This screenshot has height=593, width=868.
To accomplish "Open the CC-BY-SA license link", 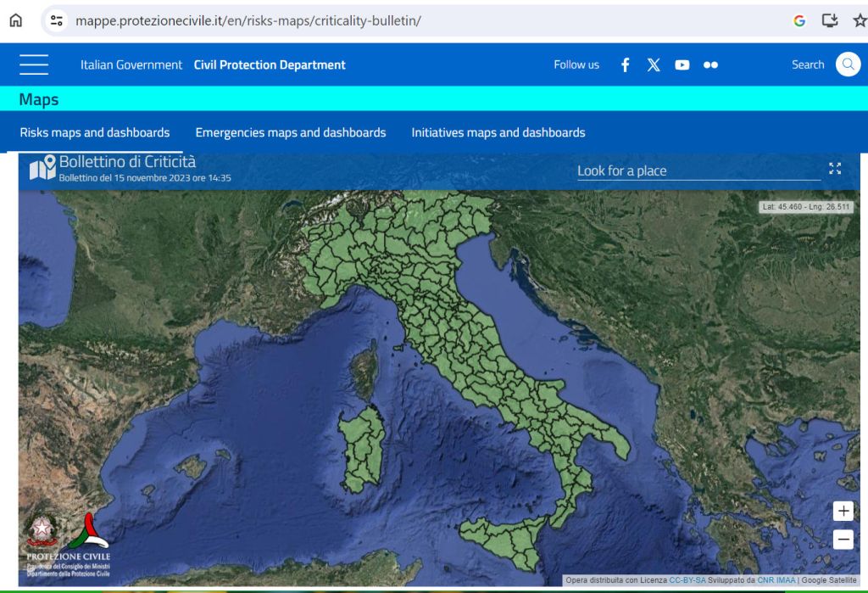I will (x=687, y=580).
